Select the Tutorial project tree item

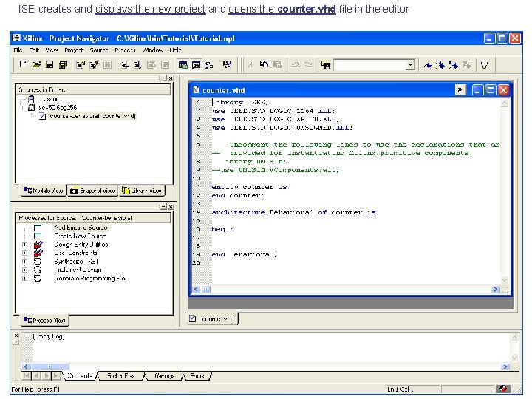click(50, 99)
